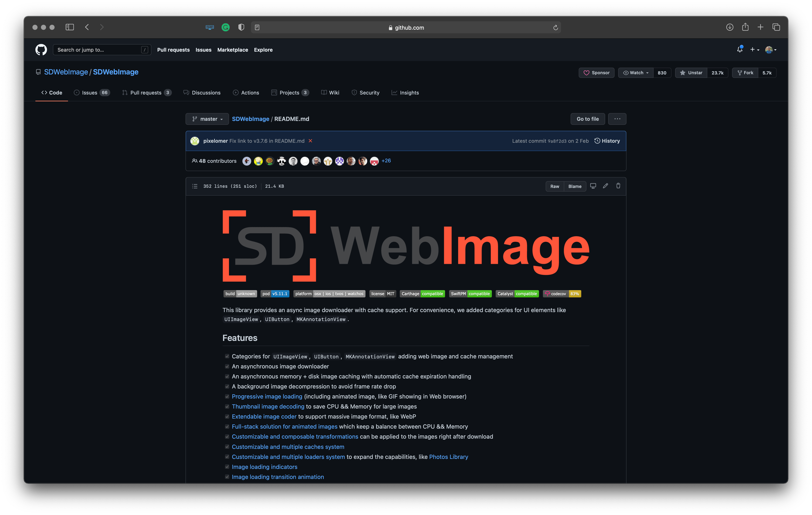Click the Fork button

pyautogui.click(x=745, y=73)
